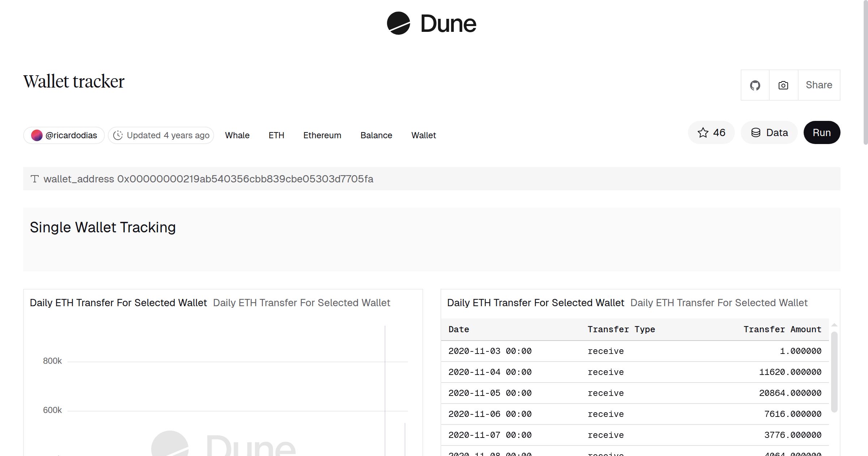Viewport: 868px width, 456px height.
Task: Click the clock icon beside Updated 4 years ago
Action: pyautogui.click(x=119, y=135)
